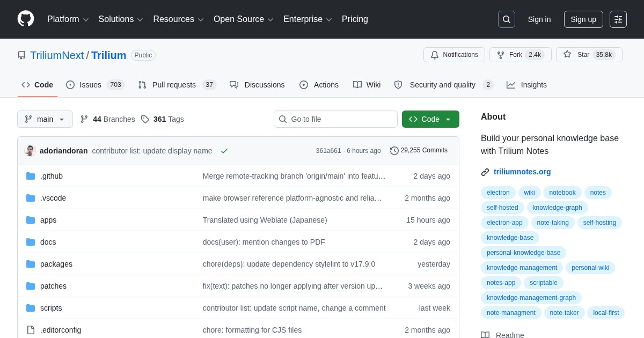
Task: View the 361 Tags link
Action: pos(163,119)
